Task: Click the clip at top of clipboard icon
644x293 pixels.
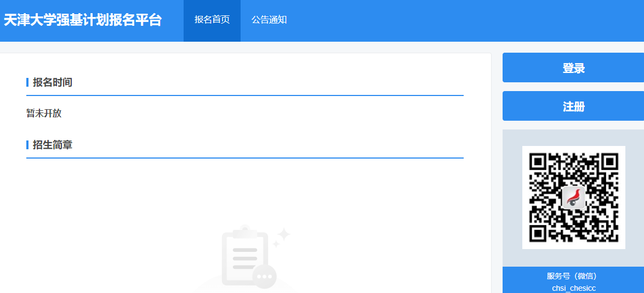Action: pos(245,232)
